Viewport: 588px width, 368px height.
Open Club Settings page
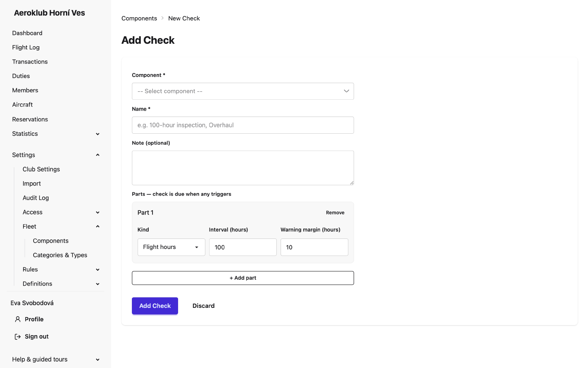(41, 169)
